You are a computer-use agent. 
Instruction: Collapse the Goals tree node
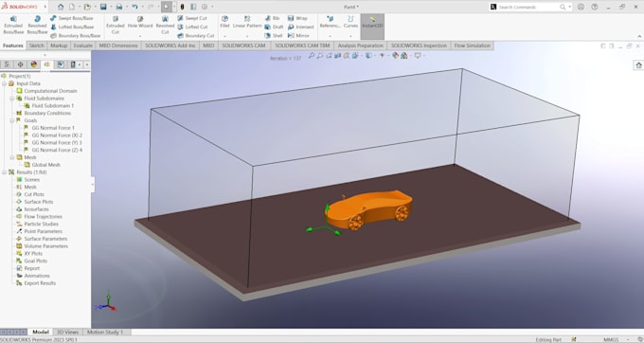12,120
